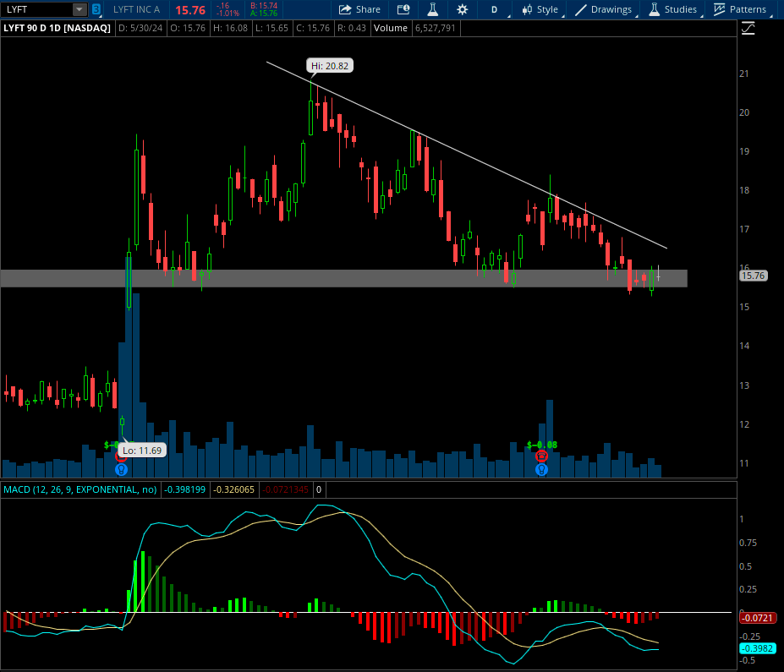Select the descending white trendline
784x672 pixels.
click(467, 155)
